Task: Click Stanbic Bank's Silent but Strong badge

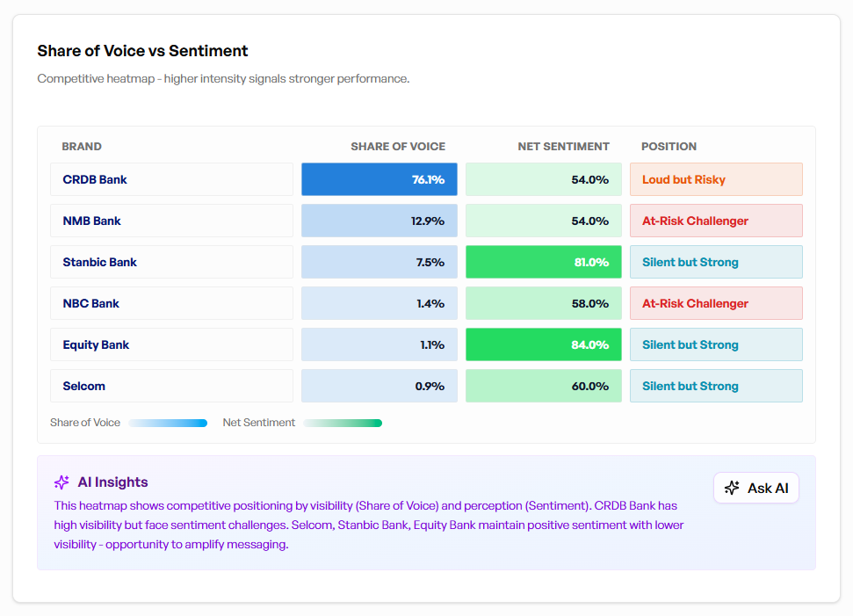Action: click(716, 262)
